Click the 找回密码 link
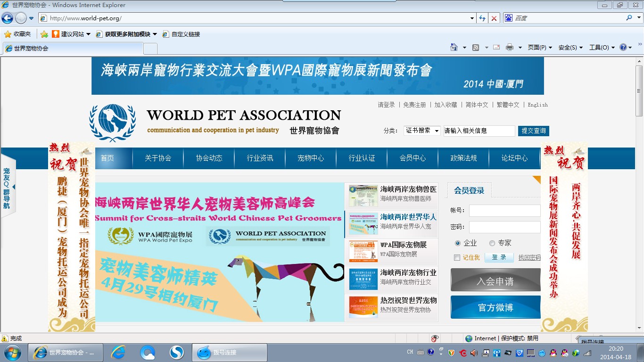The image size is (644, 362). [529, 257]
